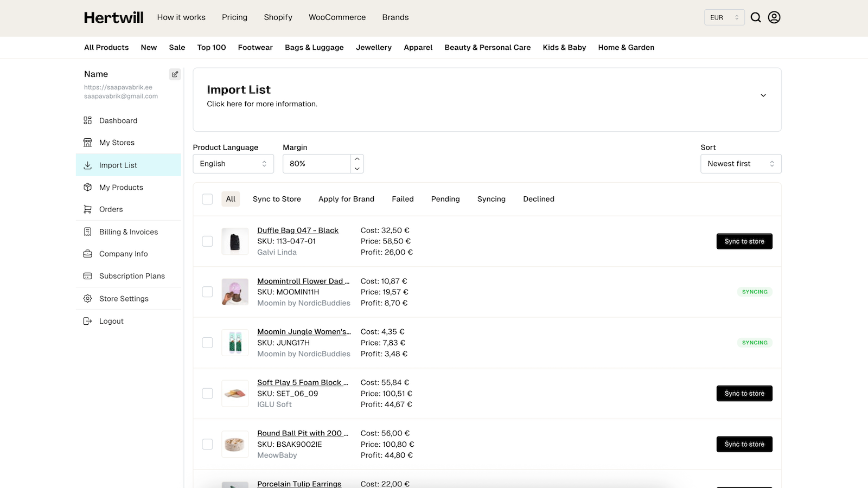This screenshot has width=868, height=488.
Task: Click the Store Settings gear icon
Action: (87, 299)
